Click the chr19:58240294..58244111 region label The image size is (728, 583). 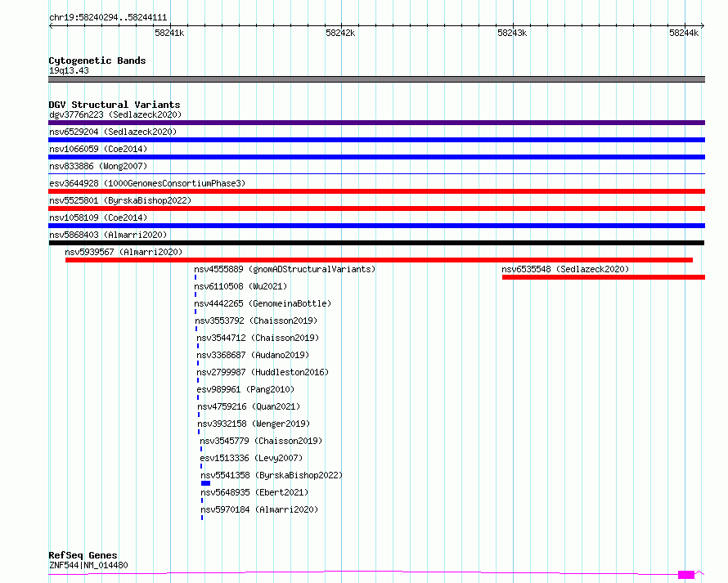click(108, 18)
